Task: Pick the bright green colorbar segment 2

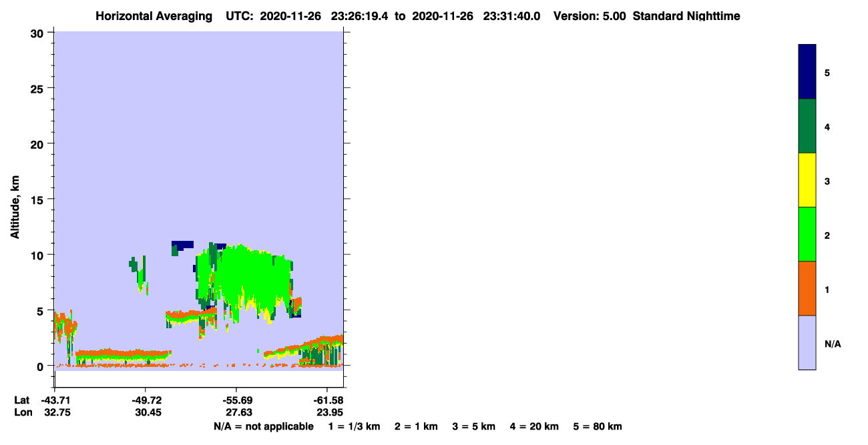Action: pyautogui.click(x=807, y=234)
